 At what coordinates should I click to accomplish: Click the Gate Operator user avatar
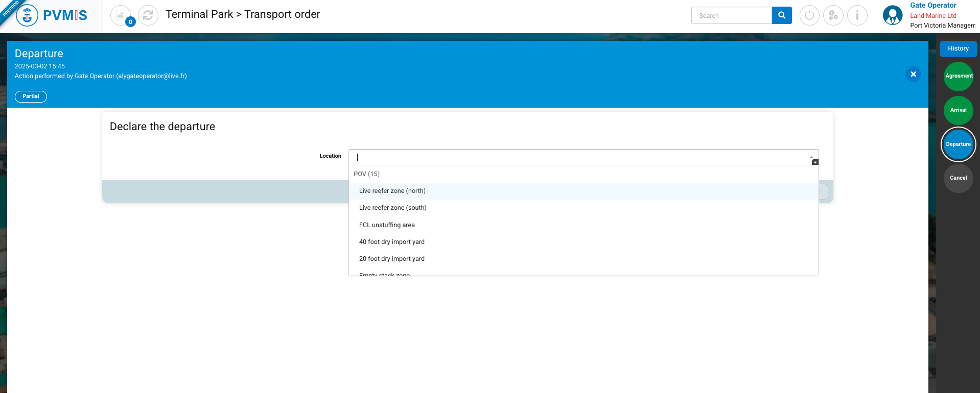click(x=893, y=15)
